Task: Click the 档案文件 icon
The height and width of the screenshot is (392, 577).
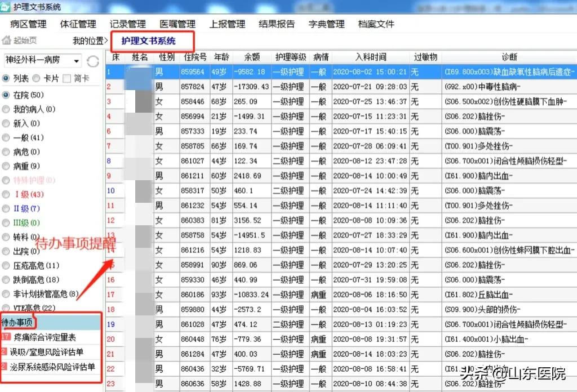Action: [x=377, y=24]
